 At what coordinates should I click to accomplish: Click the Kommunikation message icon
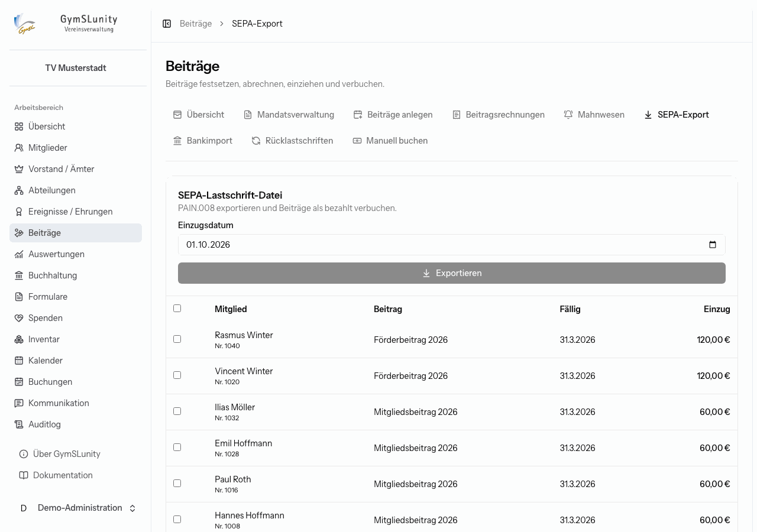click(19, 403)
